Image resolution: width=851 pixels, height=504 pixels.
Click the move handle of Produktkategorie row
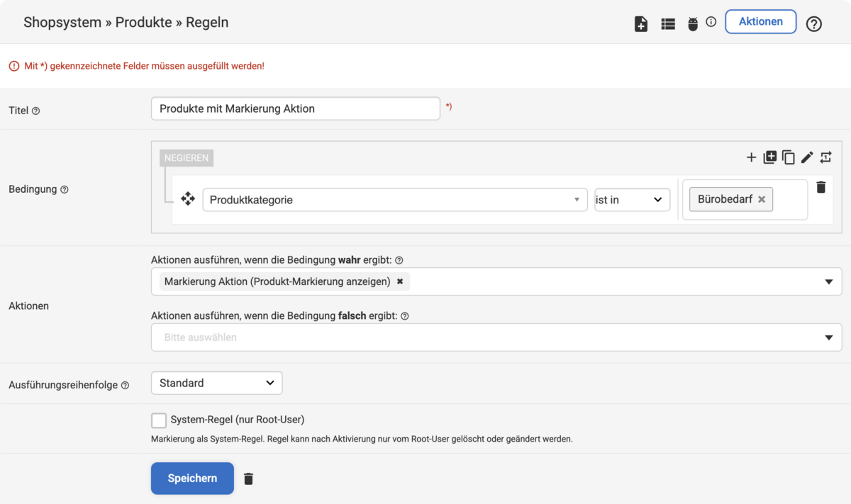coord(188,199)
